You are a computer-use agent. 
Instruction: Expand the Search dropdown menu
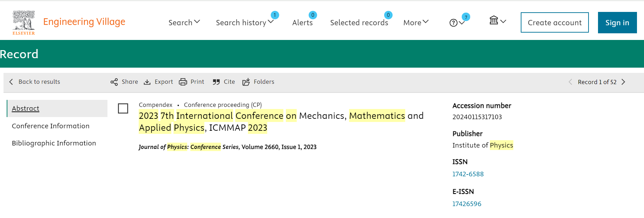tap(184, 22)
